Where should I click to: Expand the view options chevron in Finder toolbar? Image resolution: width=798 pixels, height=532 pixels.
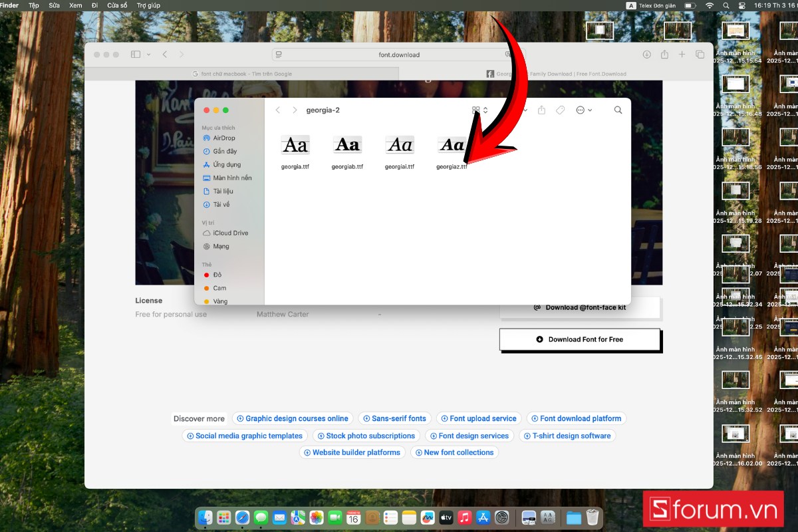coord(525,110)
